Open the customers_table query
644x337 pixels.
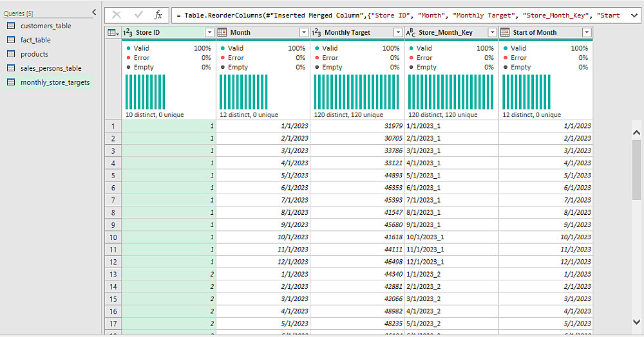46,26
